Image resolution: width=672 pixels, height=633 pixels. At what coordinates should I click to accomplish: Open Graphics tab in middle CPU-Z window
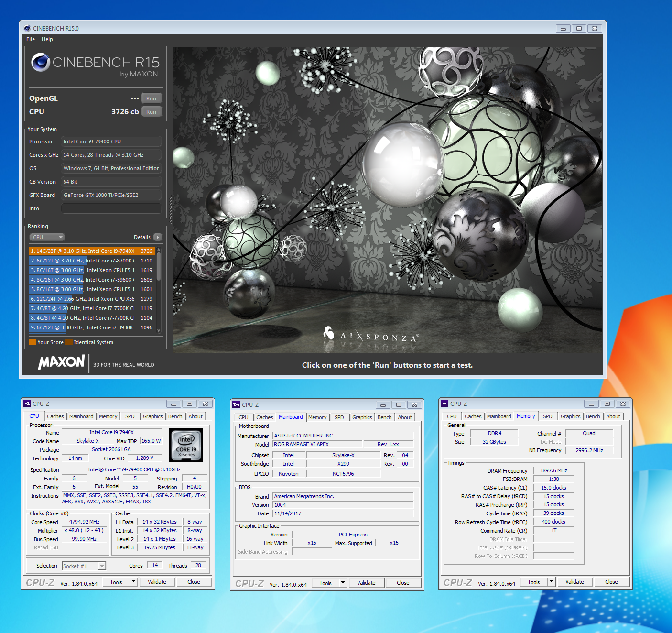pos(362,417)
